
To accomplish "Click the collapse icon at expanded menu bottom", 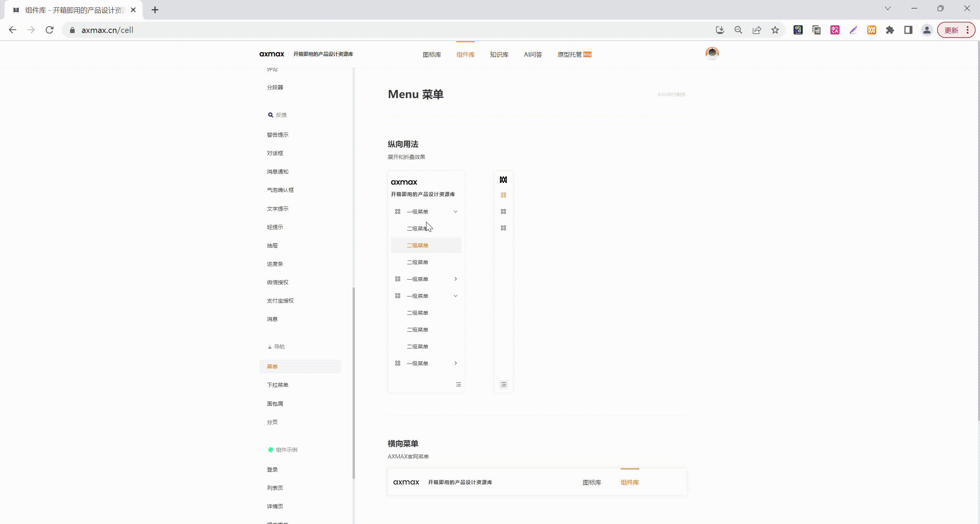I will (x=458, y=385).
